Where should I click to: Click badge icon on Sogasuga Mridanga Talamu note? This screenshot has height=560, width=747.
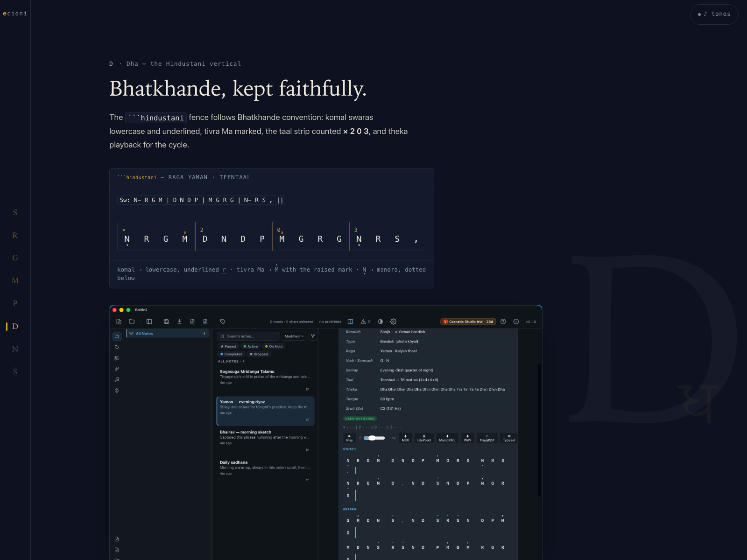[307, 389]
